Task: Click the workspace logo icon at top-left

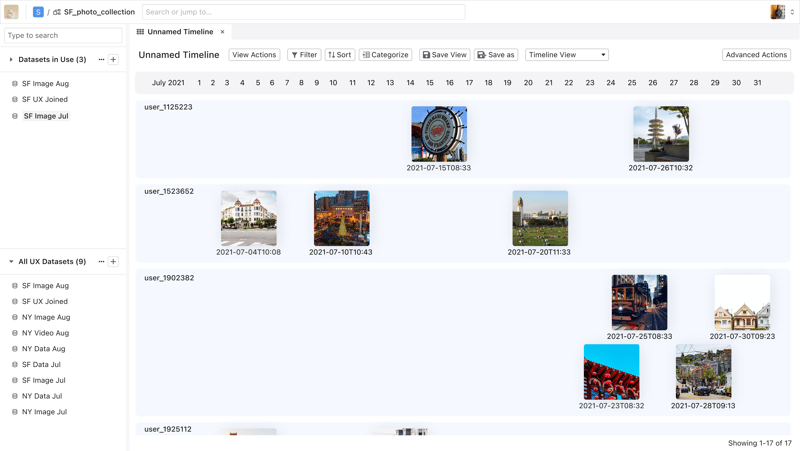Action: point(11,12)
